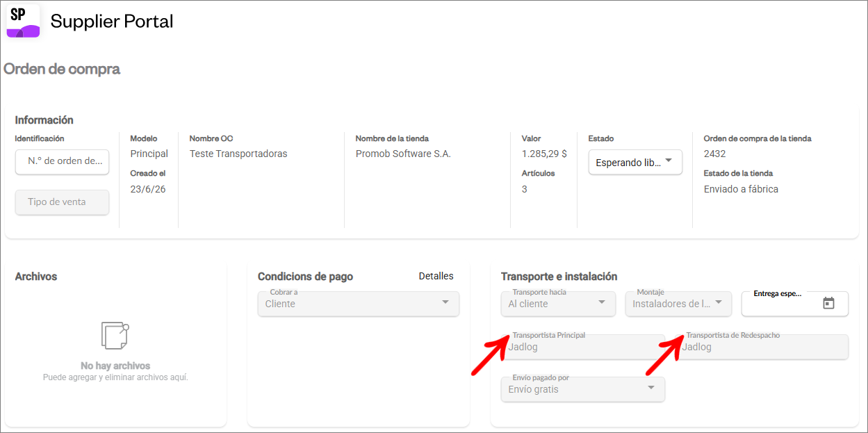Viewport: 868px width, 433px height.
Task: Click the store name 'Promob Software S.A.'
Action: tap(403, 154)
